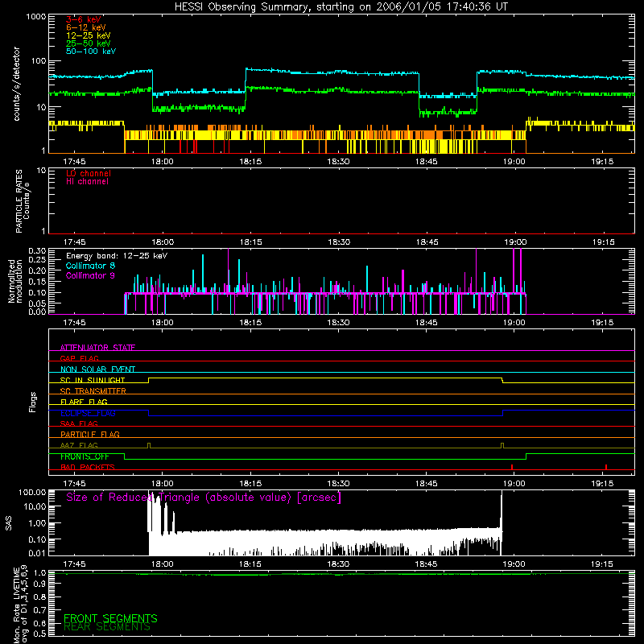Select the 3-6 keV legend label
This screenshot has width=644, height=644.
(x=84, y=19)
